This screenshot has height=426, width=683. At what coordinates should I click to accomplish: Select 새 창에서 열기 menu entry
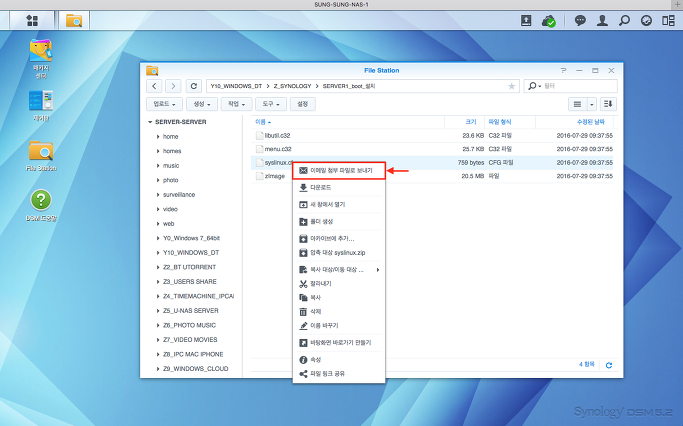(339, 205)
